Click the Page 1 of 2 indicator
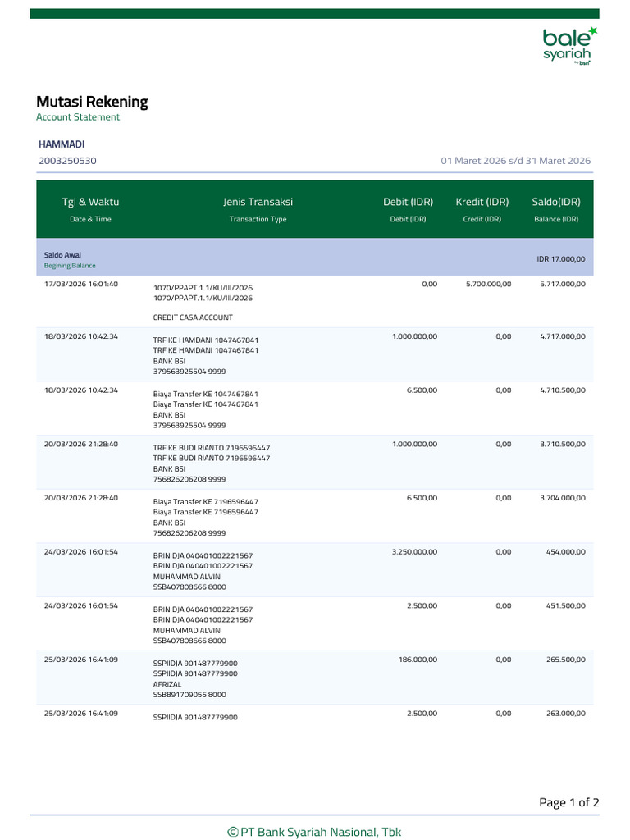This screenshot has width=630, height=840. pos(569,802)
